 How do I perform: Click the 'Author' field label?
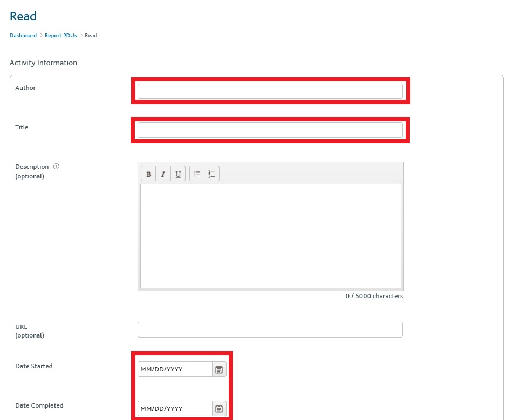click(x=25, y=88)
